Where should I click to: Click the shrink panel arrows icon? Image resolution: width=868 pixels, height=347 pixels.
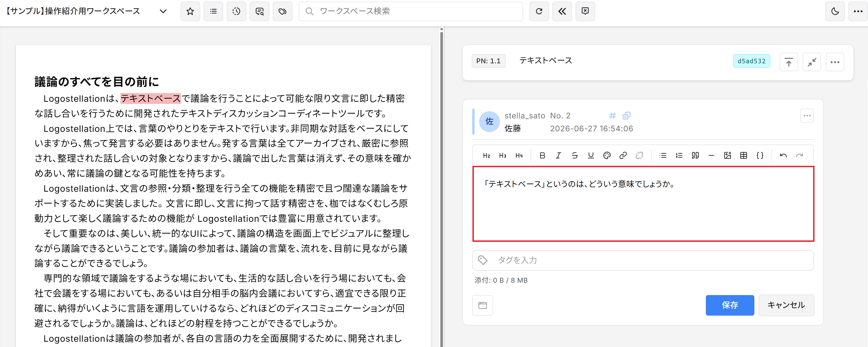tap(812, 62)
